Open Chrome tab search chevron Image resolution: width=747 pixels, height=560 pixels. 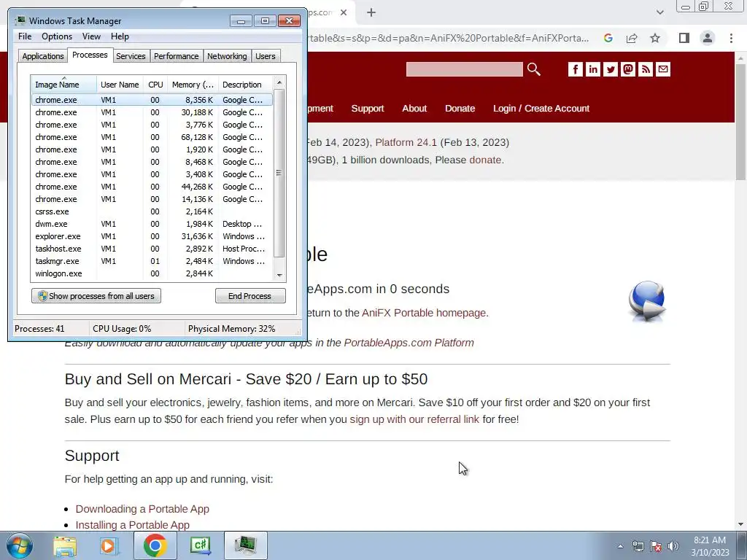click(659, 12)
